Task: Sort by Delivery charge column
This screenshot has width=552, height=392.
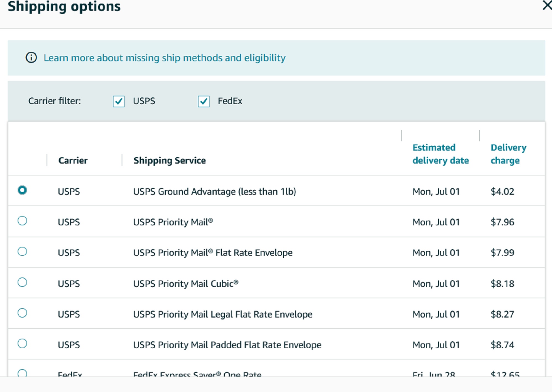Action: point(508,154)
